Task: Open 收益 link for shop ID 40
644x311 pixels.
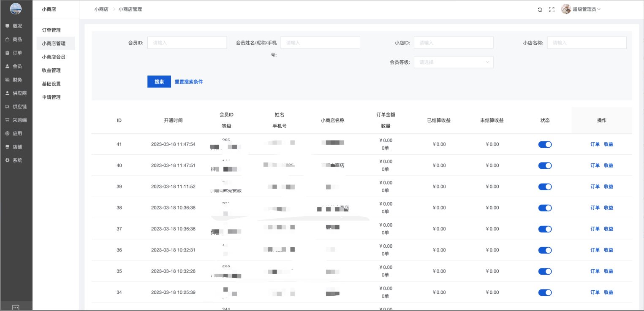Action: [609, 165]
